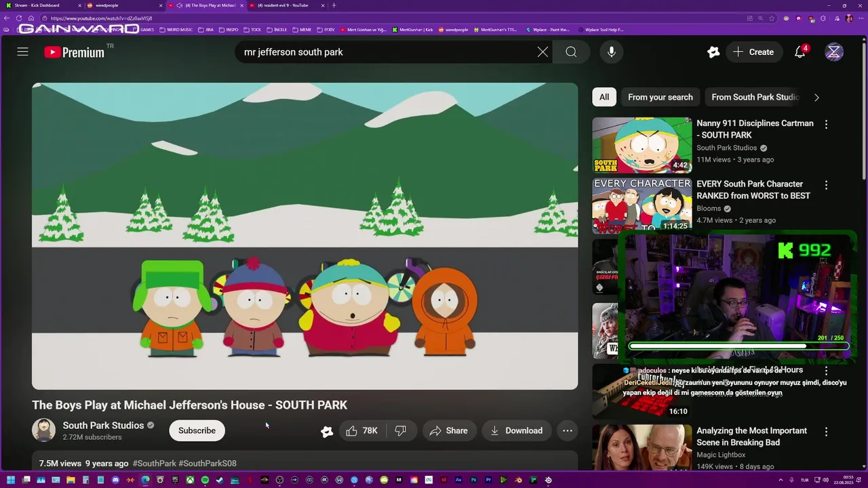The height and width of the screenshot is (488, 868).
Task: Like the video with thumbs up
Action: pos(361,430)
